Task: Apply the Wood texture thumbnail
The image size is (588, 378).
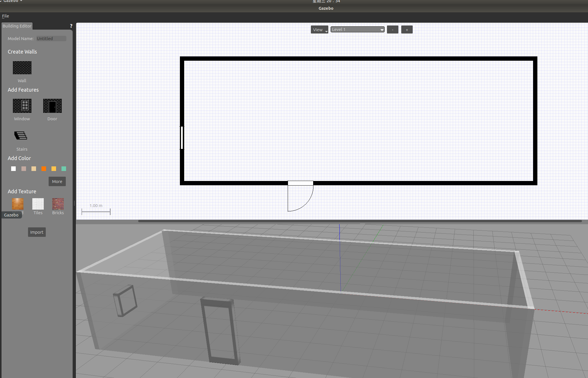Action: point(17,204)
